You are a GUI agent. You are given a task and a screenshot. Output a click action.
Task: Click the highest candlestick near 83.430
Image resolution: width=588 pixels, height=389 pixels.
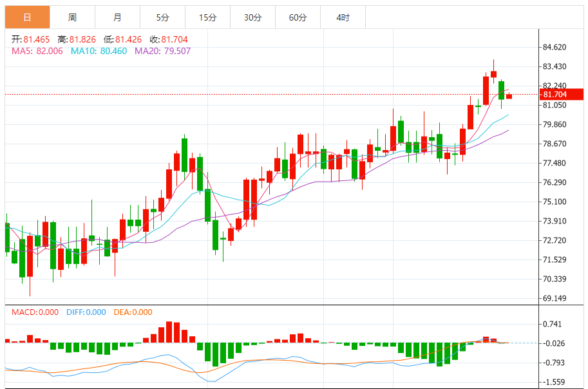tap(493, 73)
